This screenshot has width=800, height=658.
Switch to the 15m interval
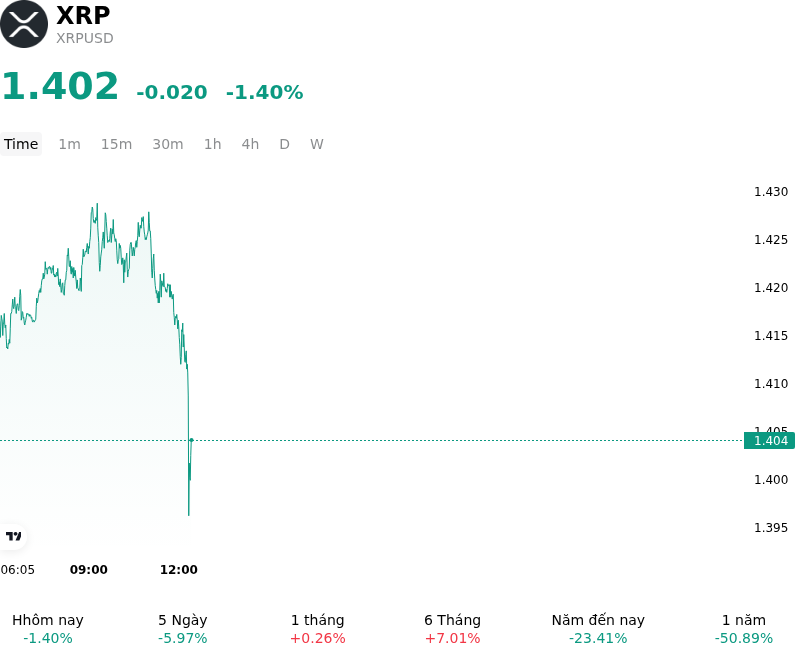(x=116, y=144)
